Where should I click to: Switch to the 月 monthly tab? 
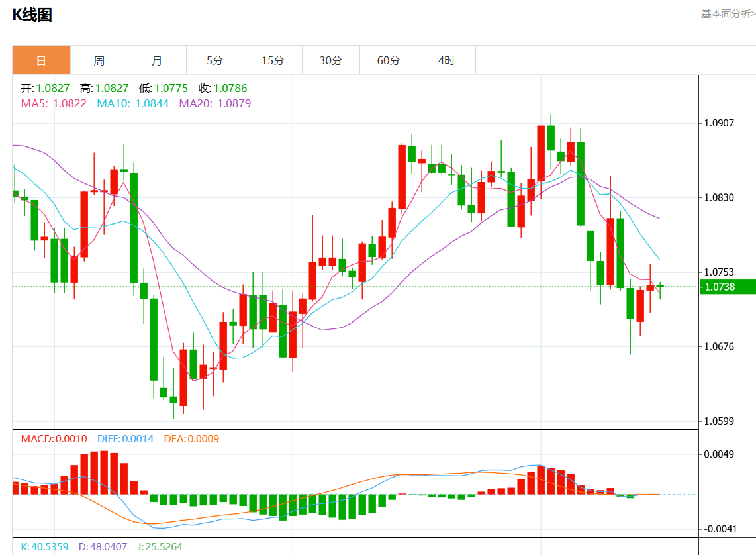[157, 60]
